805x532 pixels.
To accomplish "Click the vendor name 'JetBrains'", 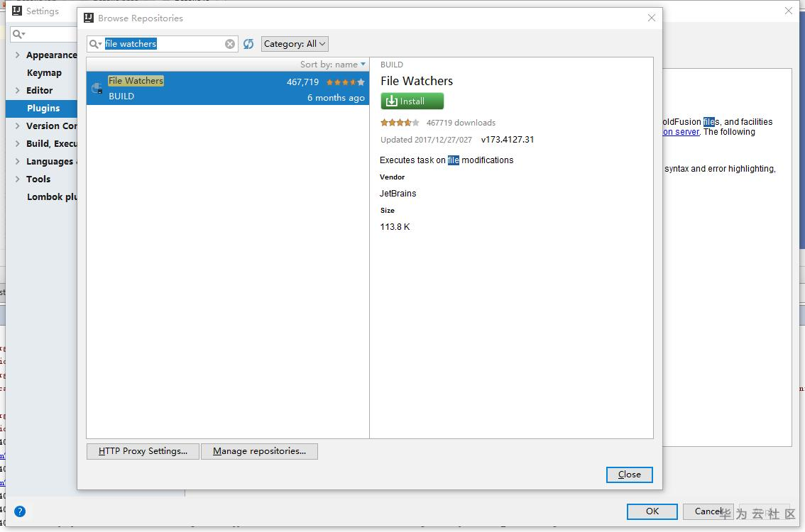I will (x=398, y=194).
